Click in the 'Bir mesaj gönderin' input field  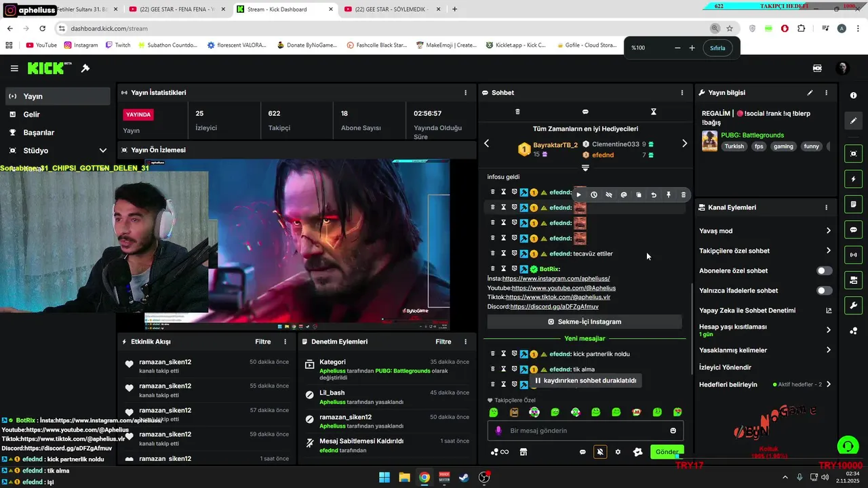[587, 430]
